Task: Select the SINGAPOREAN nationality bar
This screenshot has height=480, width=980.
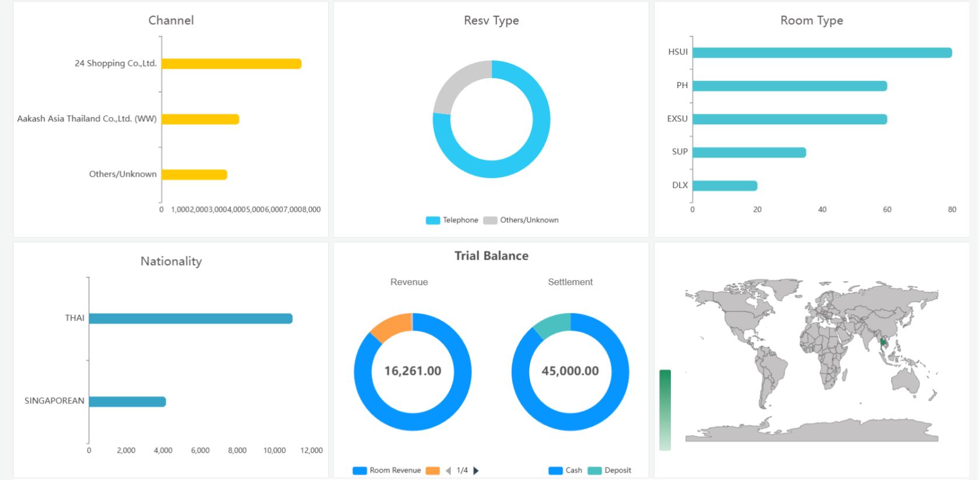Action: [127, 402]
